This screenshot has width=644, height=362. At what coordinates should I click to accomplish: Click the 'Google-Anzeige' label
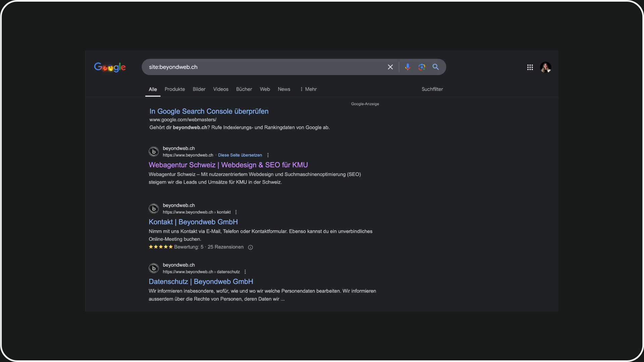(x=365, y=104)
